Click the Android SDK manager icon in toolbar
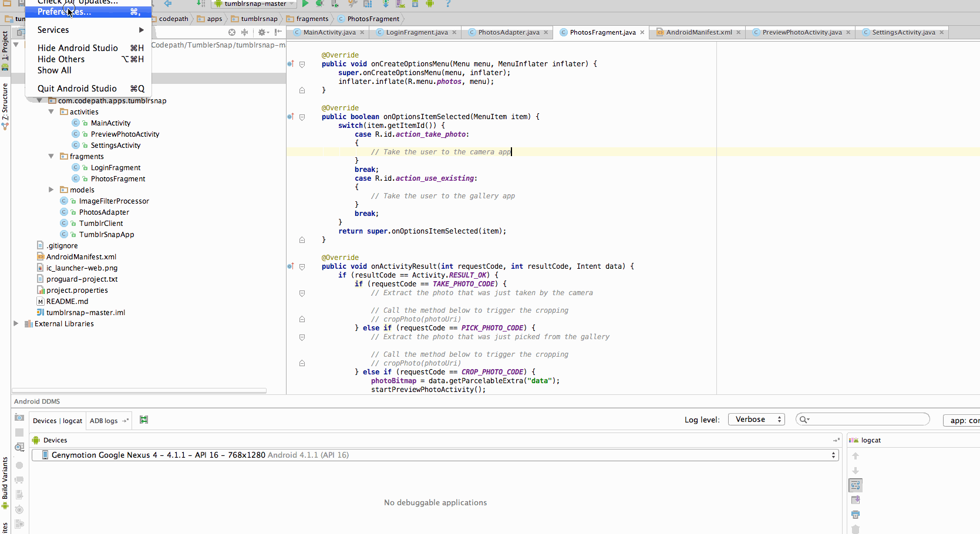The width and height of the screenshot is (980, 534). 415,4
